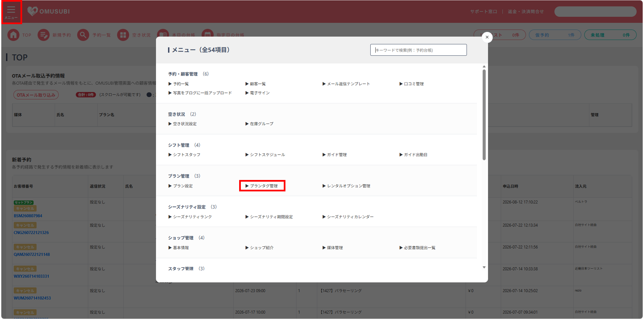
Task: Click the シーズナリティ設定 section heading
Action: point(187,207)
